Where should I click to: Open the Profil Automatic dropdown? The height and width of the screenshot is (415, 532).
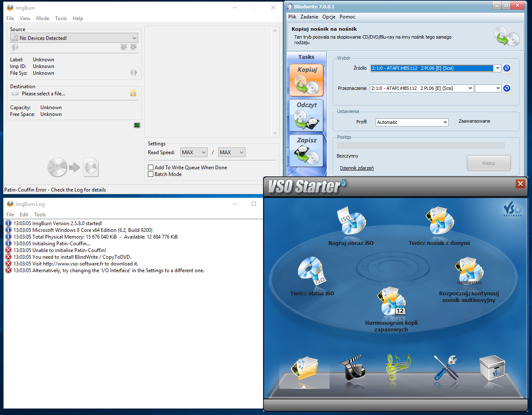tap(412, 122)
